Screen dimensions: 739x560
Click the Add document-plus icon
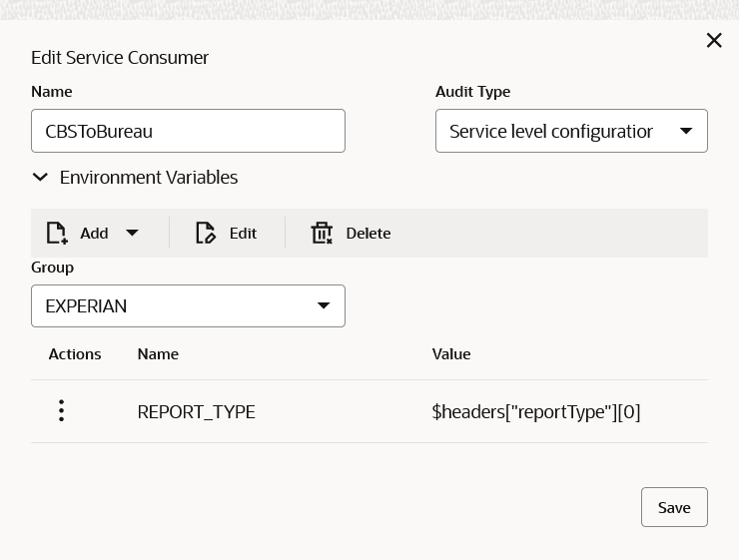pos(58,234)
